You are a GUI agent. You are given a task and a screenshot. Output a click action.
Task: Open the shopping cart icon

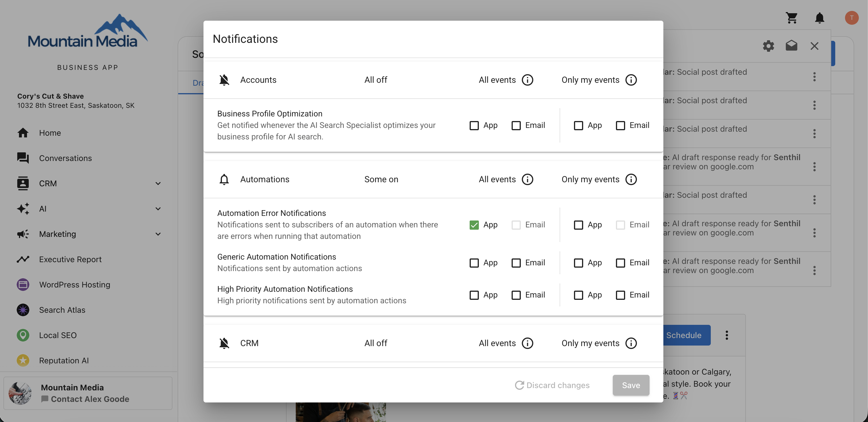792,18
